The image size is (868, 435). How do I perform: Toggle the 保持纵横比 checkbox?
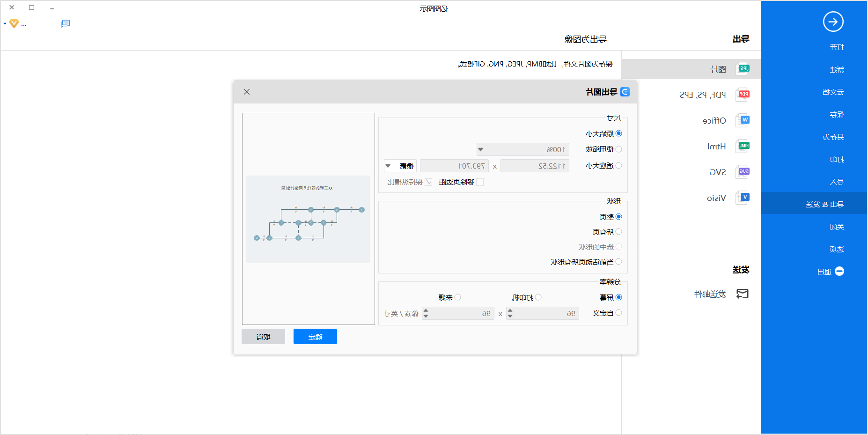[x=428, y=182]
